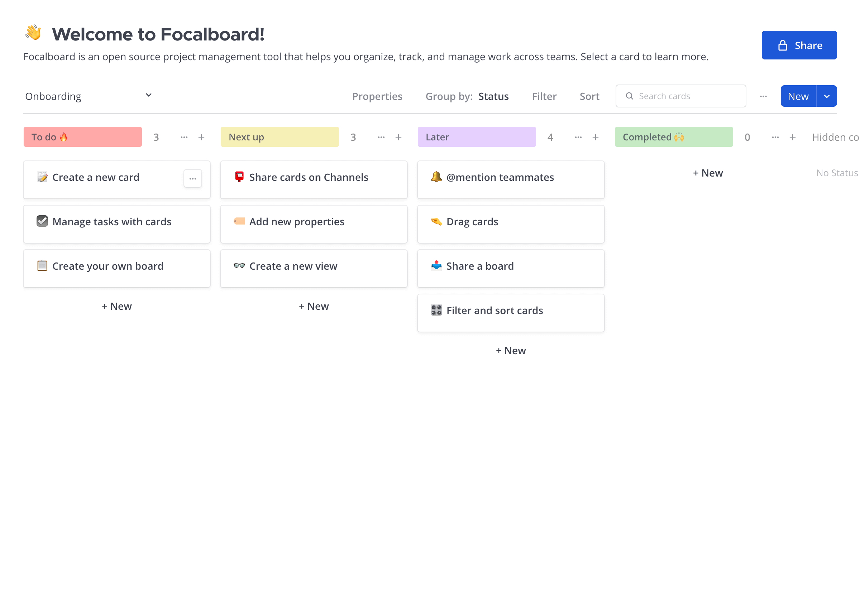
Task: Open the Filter menu
Action: 543,96
